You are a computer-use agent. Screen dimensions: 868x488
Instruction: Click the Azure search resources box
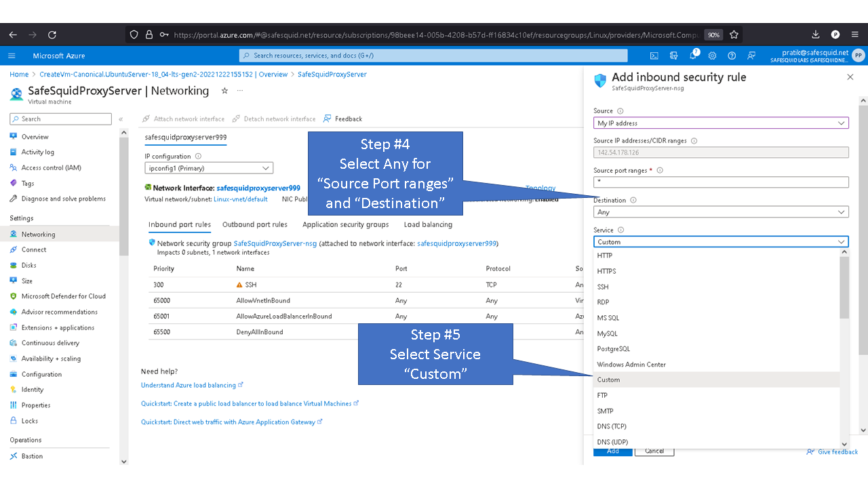[x=433, y=56]
